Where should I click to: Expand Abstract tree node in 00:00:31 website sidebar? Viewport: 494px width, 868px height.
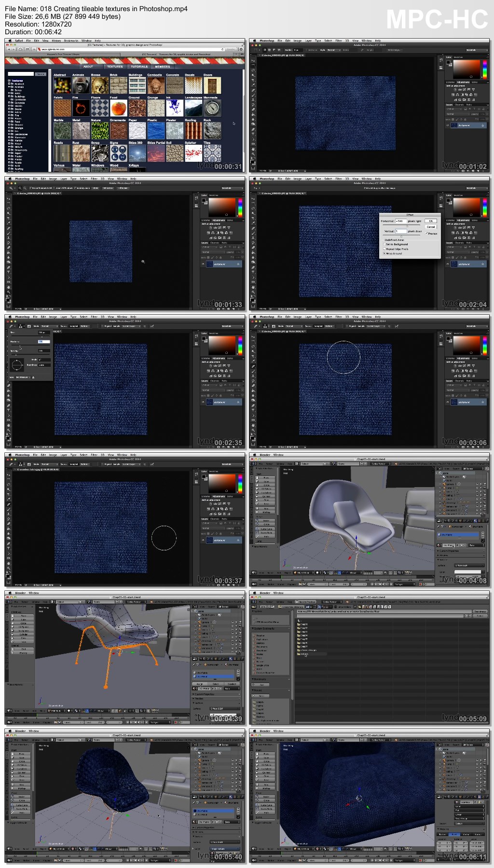click(x=9, y=84)
